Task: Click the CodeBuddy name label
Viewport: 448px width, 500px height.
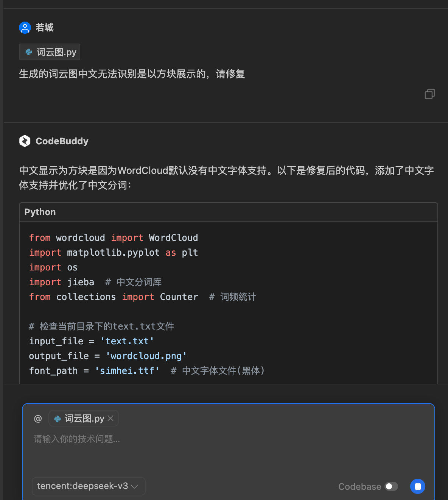Action: pos(62,141)
